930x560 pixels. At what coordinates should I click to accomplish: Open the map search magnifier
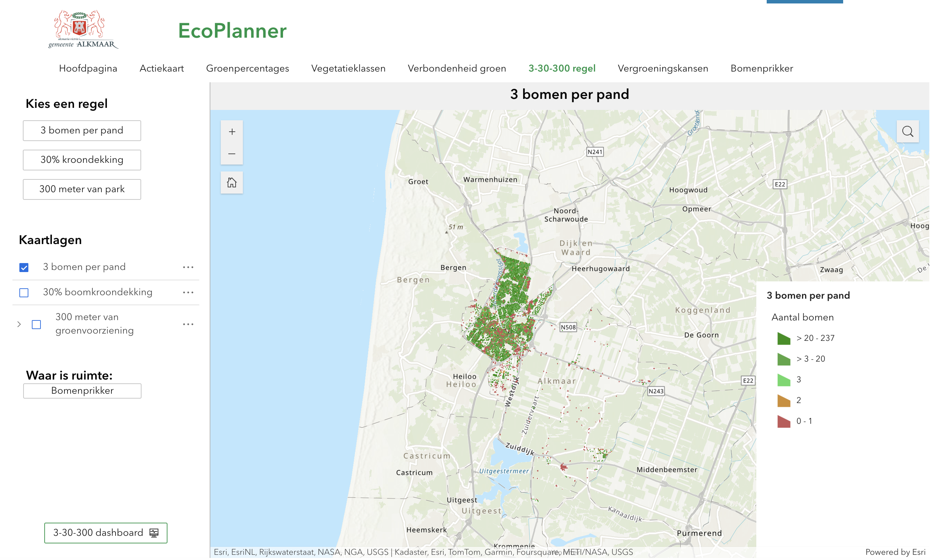tap(908, 131)
